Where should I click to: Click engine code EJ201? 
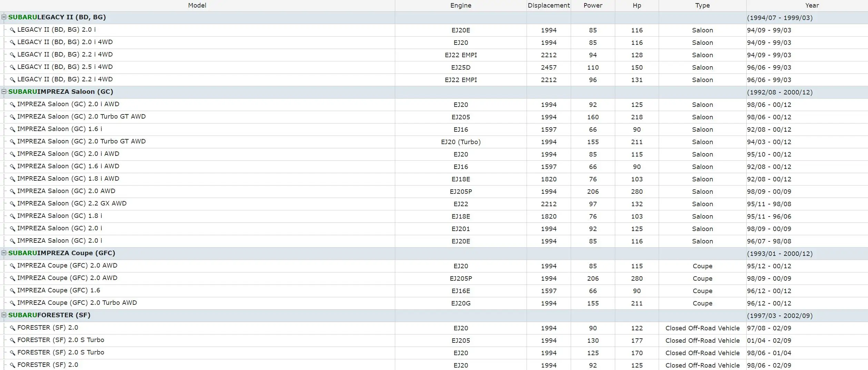[x=461, y=229]
